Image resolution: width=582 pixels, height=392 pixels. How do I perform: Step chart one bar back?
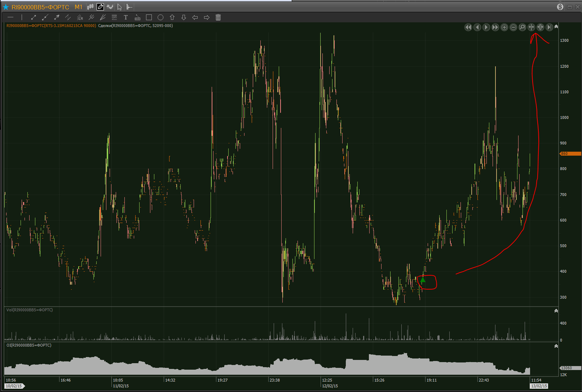tap(477, 27)
